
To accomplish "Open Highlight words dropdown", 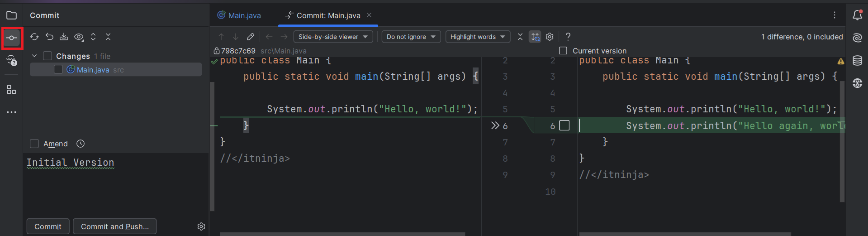I will coord(478,37).
